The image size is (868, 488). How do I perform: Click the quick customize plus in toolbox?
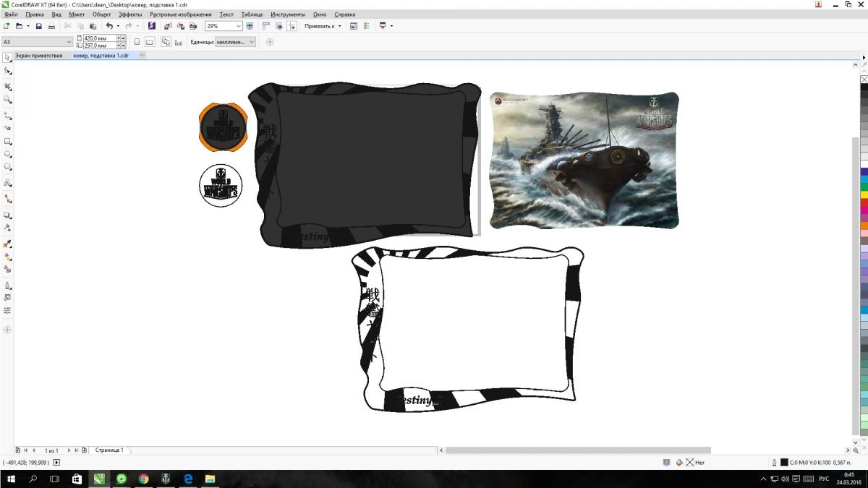pyautogui.click(x=7, y=330)
